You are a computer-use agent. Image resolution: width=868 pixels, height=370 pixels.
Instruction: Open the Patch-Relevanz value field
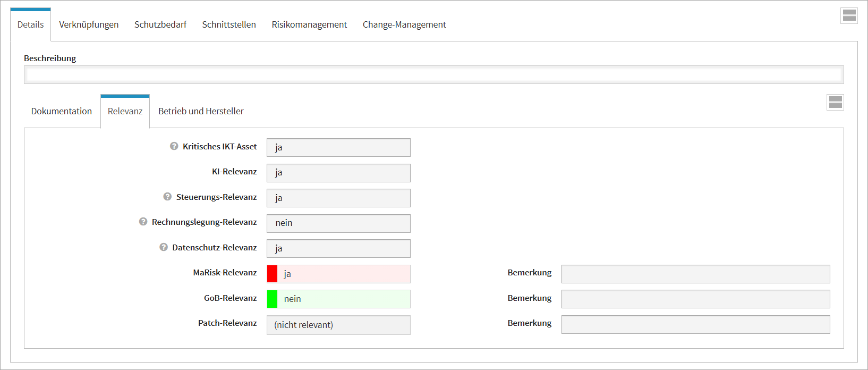(x=338, y=325)
